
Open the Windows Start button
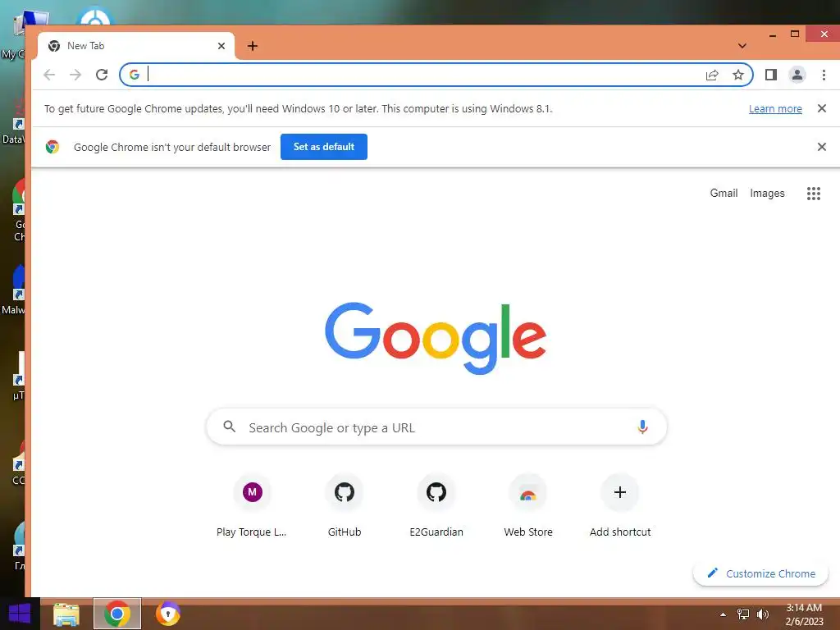coord(20,614)
